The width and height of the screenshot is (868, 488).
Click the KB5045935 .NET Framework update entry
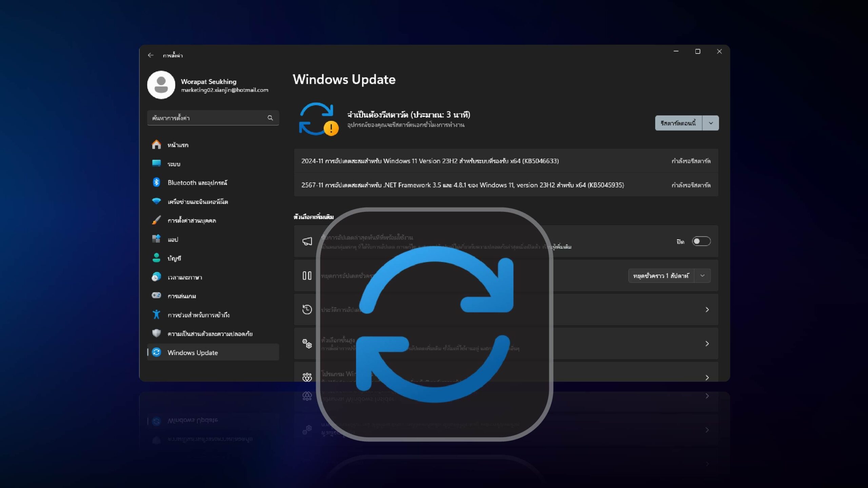point(506,185)
